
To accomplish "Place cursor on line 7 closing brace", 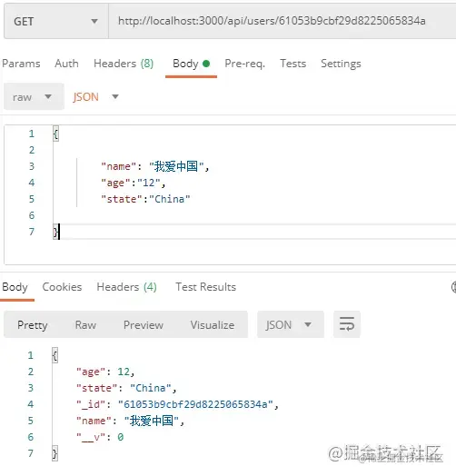I will [x=55, y=232].
